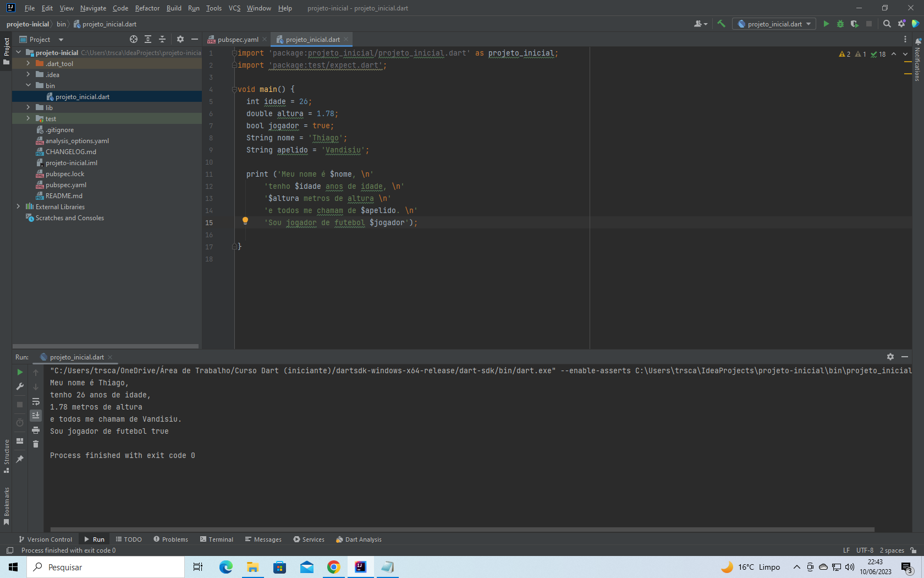This screenshot has height=578, width=924.
Task: Toggle read-only lock icon in status bar
Action: (914, 550)
